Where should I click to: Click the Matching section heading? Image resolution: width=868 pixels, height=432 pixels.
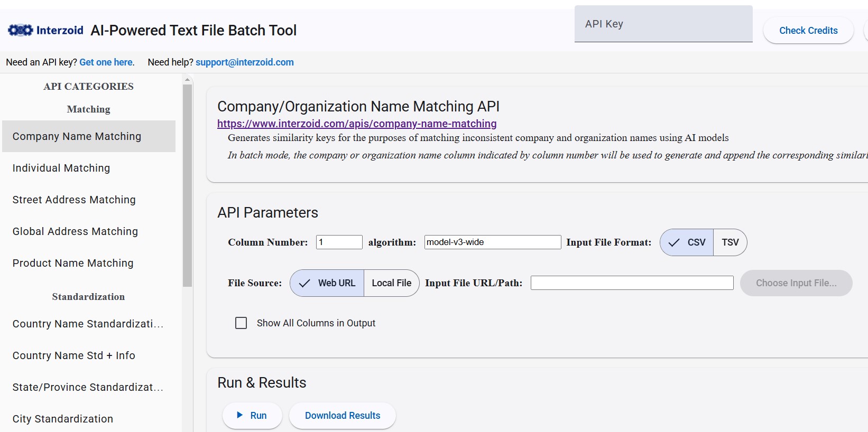click(89, 109)
